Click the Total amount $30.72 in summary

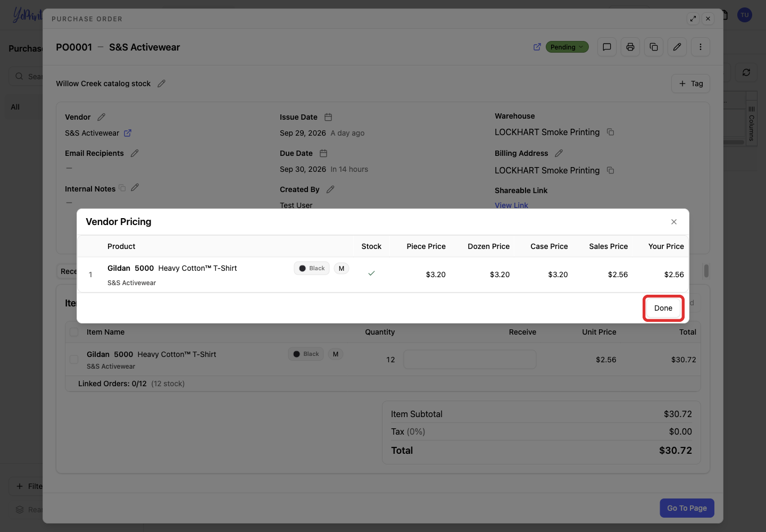coord(676,451)
